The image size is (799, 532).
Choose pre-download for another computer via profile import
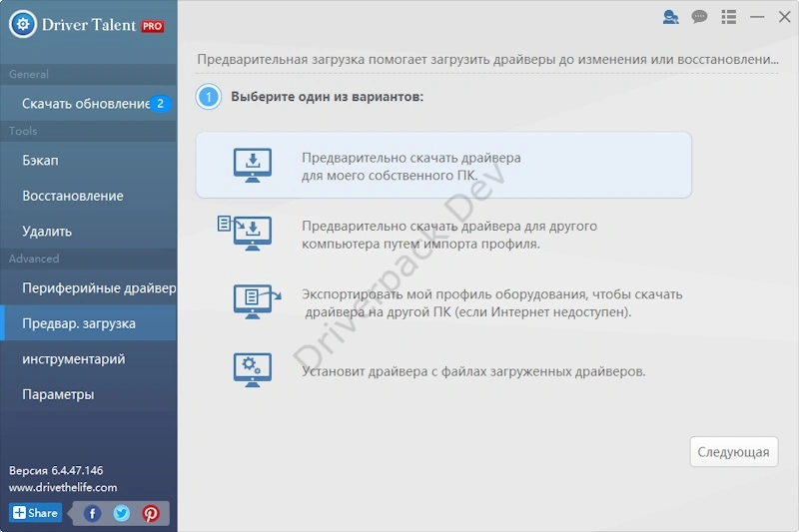click(443, 235)
